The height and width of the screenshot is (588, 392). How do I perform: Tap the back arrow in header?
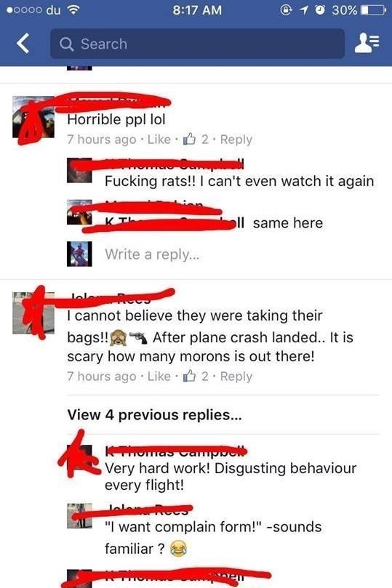[x=23, y=44]
